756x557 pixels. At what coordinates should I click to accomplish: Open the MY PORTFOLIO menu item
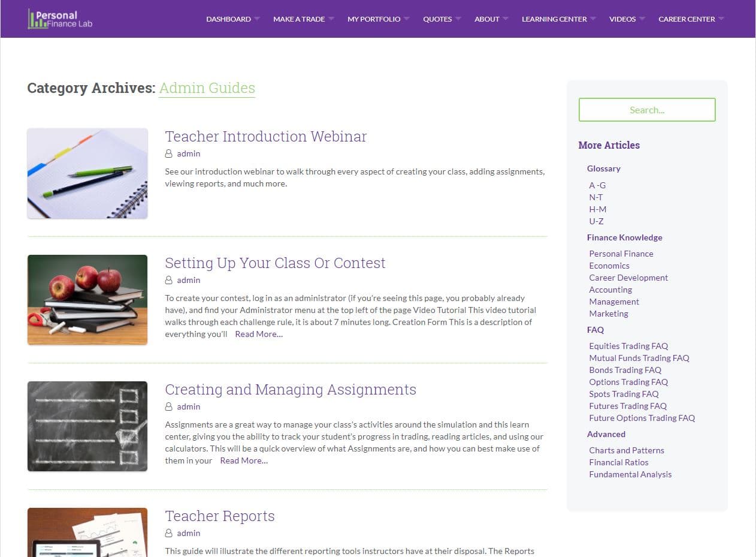click(374, 19)
